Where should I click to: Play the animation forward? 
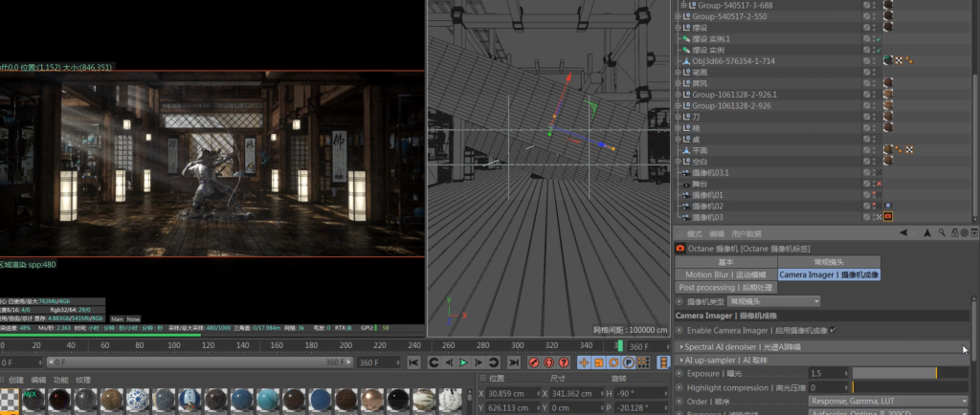[x=464, y=362]
